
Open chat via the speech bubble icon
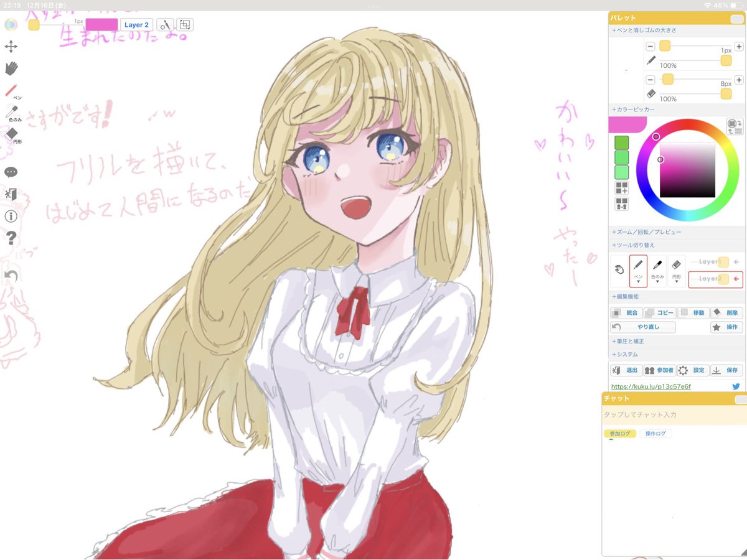click(x=11, y=172)
